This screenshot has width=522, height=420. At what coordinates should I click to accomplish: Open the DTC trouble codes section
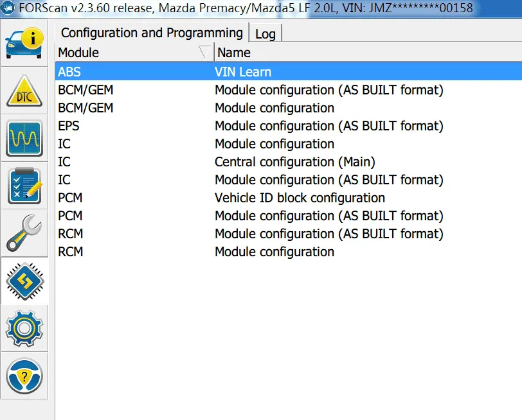(x=24, y=91)
